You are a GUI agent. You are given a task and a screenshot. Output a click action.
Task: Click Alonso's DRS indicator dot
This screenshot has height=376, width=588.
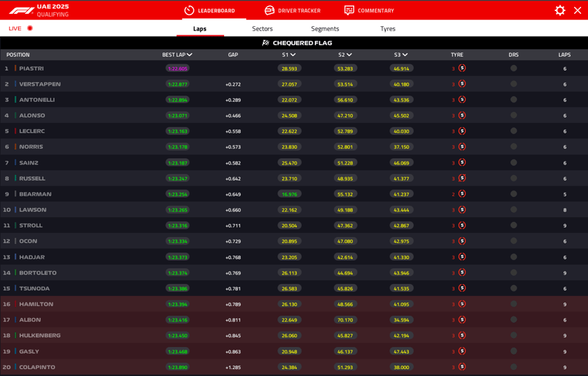tap(513, 115)
